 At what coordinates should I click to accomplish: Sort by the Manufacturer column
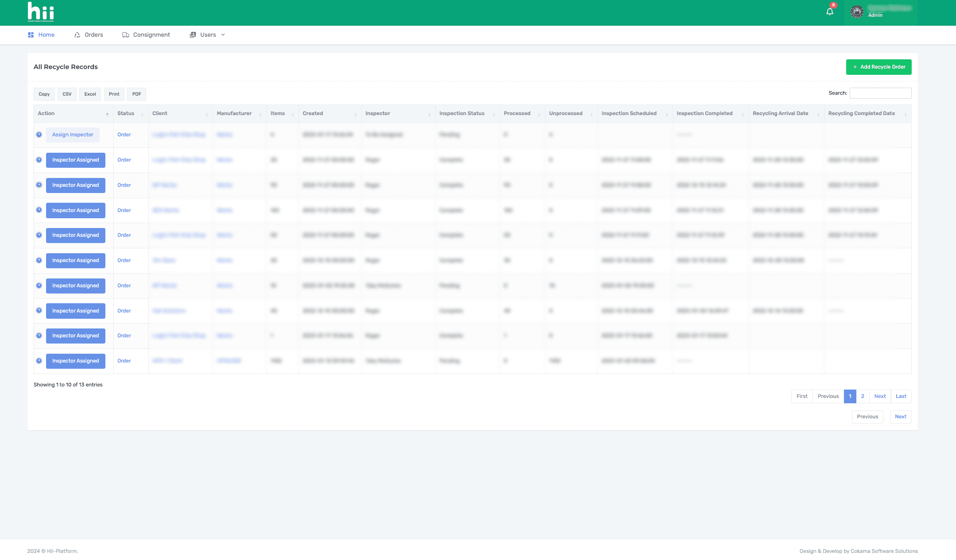click(x=240, y=113)
